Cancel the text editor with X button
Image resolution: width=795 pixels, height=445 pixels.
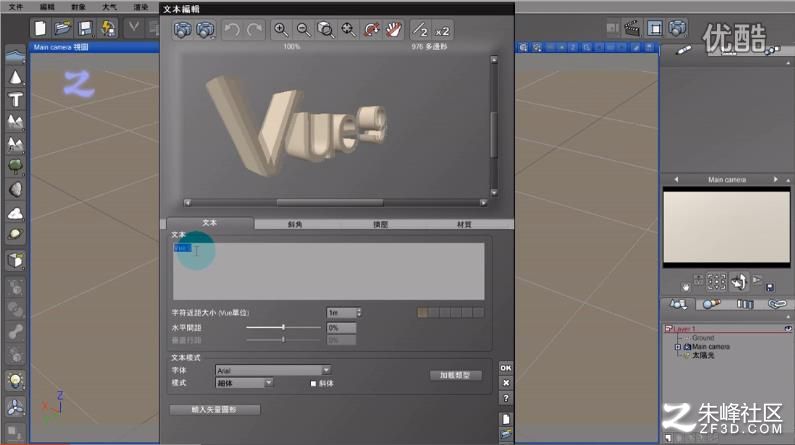[505, 383]
